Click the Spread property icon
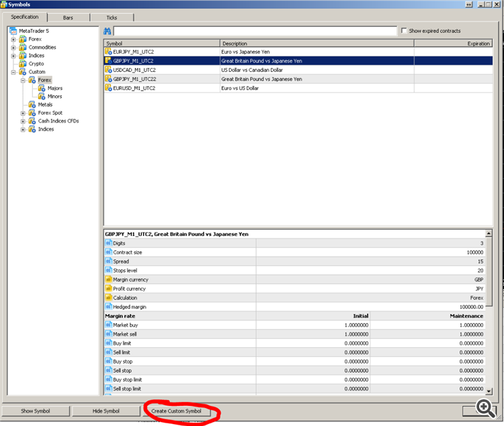The height and width of the screenshot is (426, 504). [109, 261]
